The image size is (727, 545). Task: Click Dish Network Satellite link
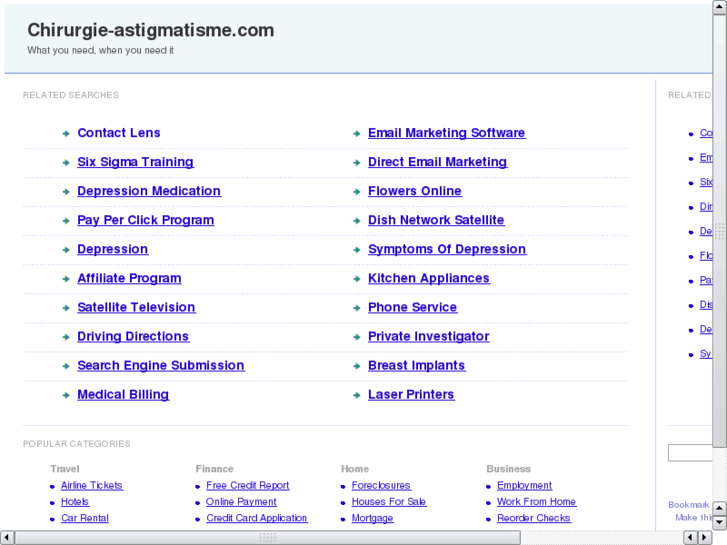436,220
